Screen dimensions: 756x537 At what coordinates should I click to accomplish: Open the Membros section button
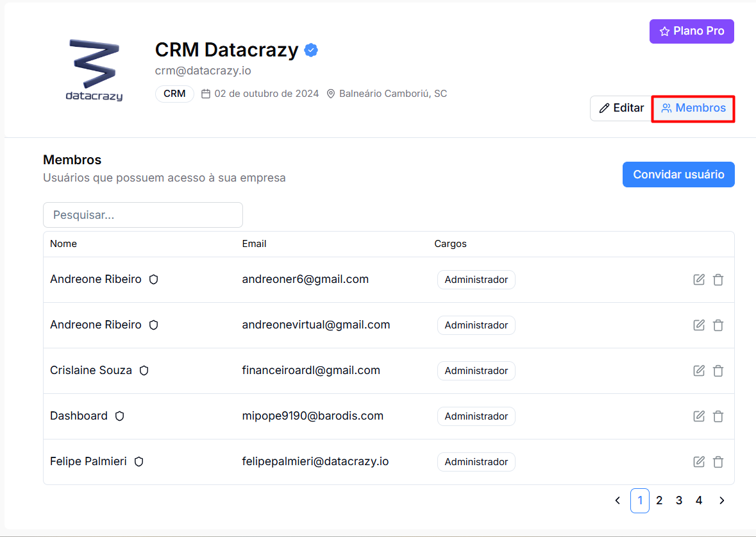pos(693,108)
